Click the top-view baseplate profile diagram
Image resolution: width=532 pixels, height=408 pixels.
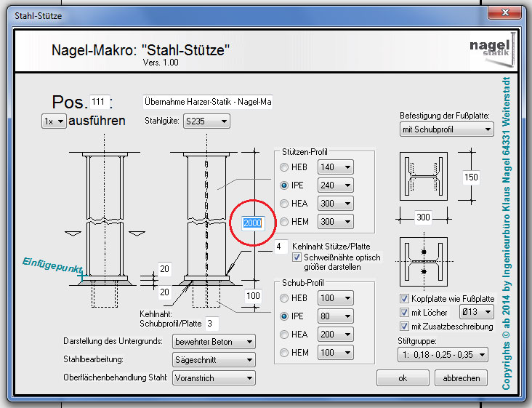coord(423,176)
